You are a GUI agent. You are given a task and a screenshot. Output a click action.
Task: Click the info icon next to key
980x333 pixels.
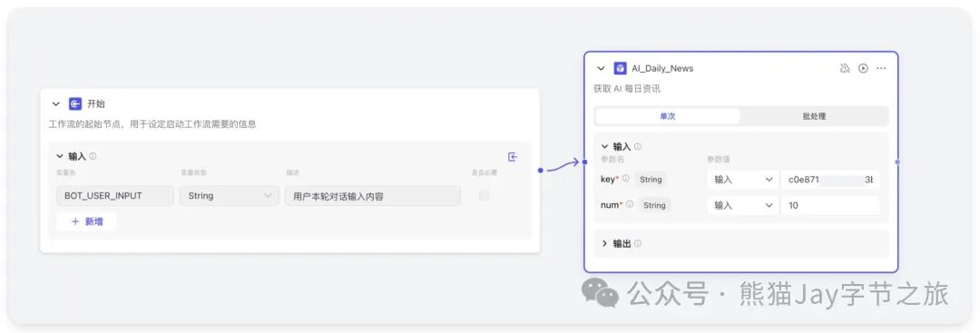[x=625, y=179]
